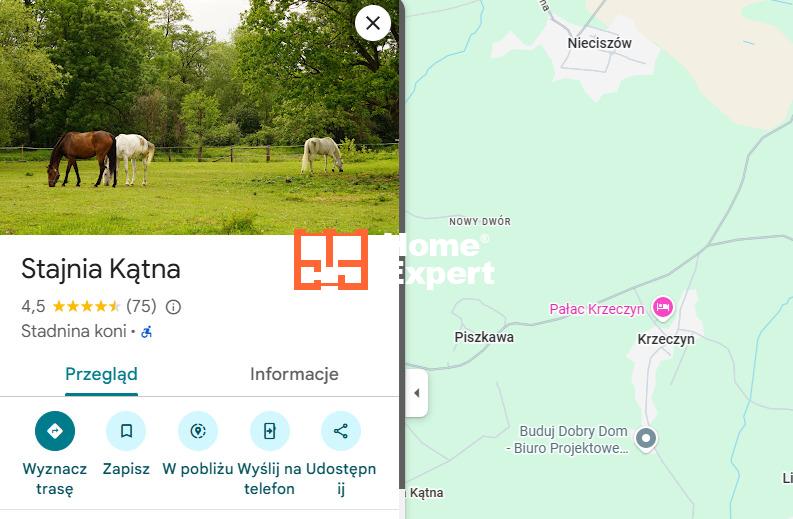Image resolution: width=793 pixels, height=519 pixels.
Task: Click the Piszkawa village label on map
Action: pos(484,337)
